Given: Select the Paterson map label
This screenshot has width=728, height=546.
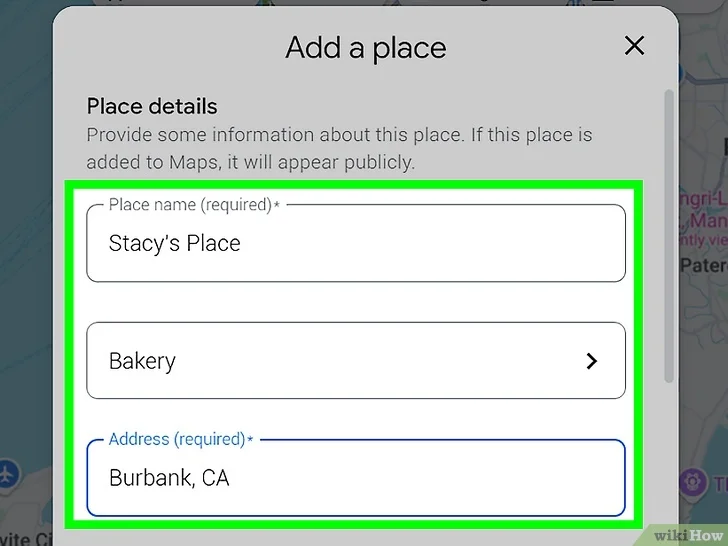Looking at the screenshot, I should (704, 266).
